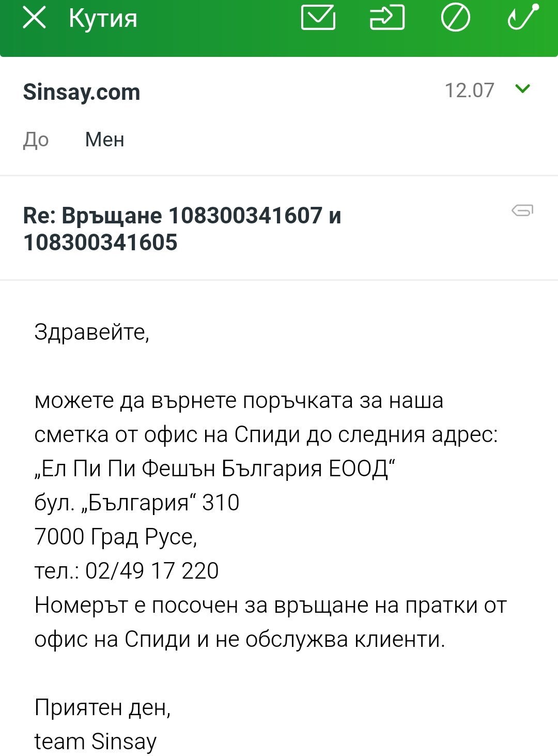The image size is (558, 756).
Task: Tap the Кутия folder title
Action: point(103,19)
